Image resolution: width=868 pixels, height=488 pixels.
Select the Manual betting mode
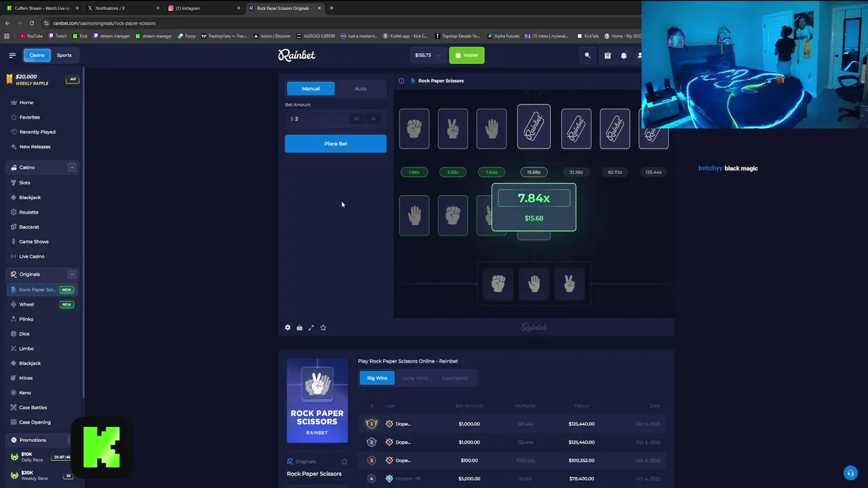click(311, 89)
